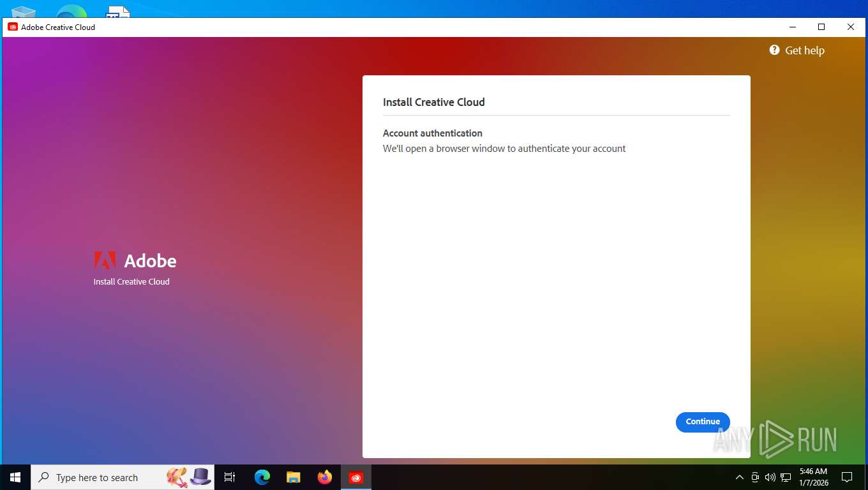Open network settings tray icon
868x490 pixels.
[x=786, y=477]
